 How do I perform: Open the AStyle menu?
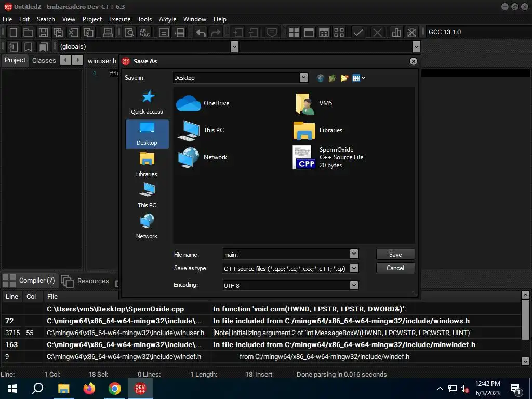point(168,19)
